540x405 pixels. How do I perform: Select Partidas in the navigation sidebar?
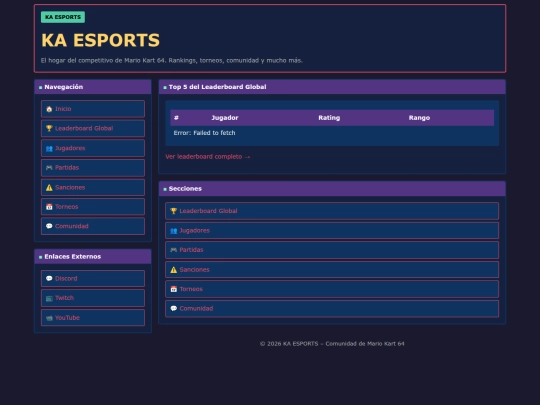pyautogui.click(x=93, y=168)
